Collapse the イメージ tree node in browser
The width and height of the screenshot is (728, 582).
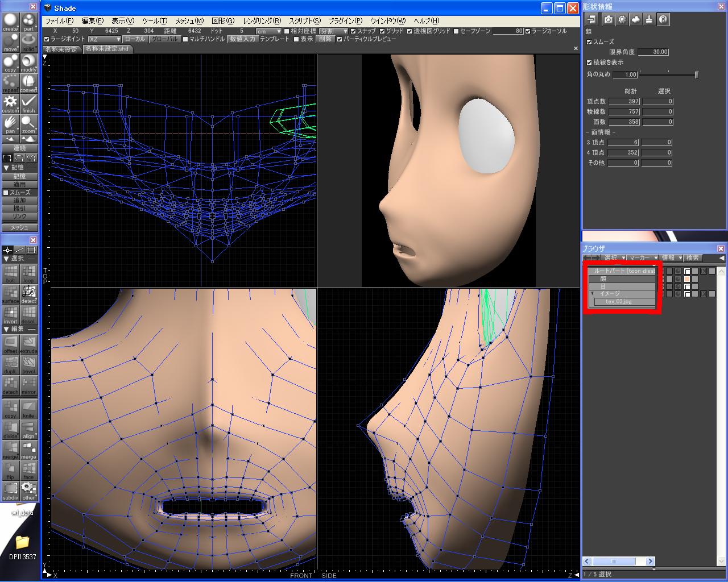[592, 294]
